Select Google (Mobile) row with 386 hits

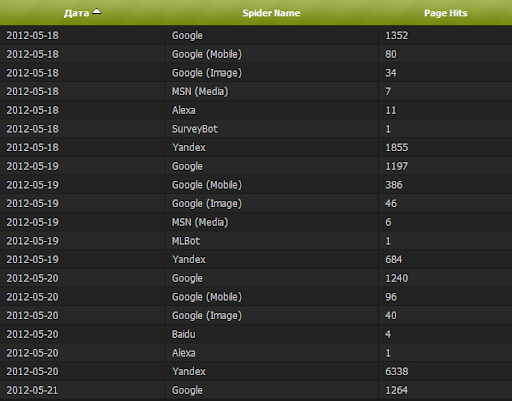pos(256,185)
